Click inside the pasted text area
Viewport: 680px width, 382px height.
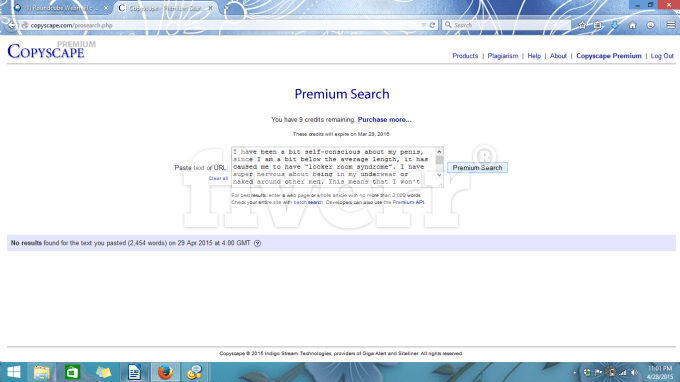[333, 167]
